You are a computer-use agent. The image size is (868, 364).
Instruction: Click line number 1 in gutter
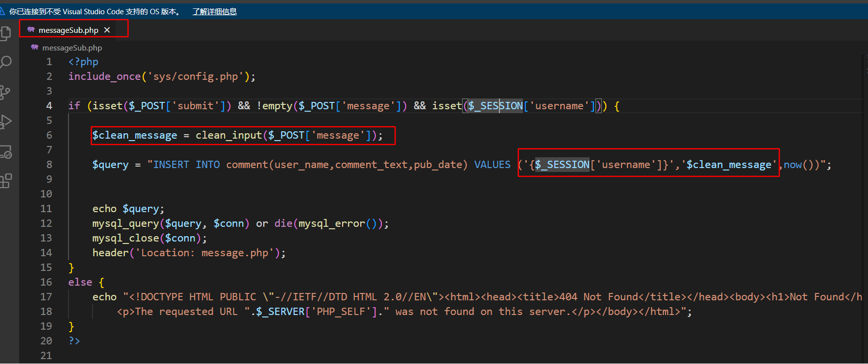[x=49, y=62]
